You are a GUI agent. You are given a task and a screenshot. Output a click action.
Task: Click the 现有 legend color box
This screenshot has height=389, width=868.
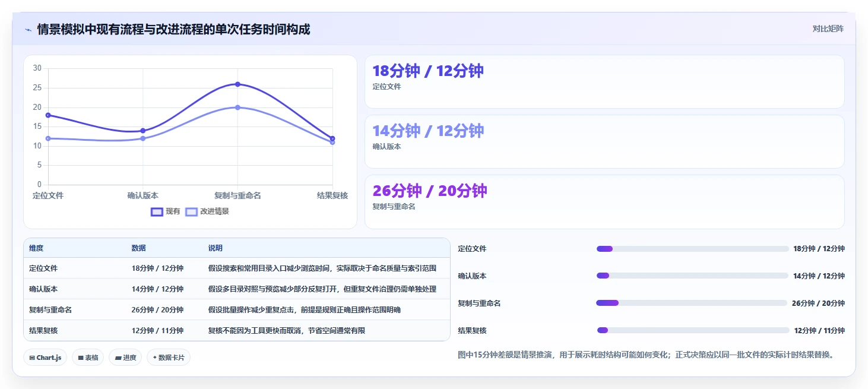coord(157,211)
